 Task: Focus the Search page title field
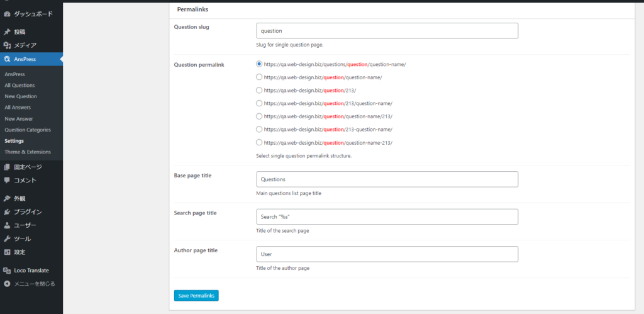(x=387, y=216)
